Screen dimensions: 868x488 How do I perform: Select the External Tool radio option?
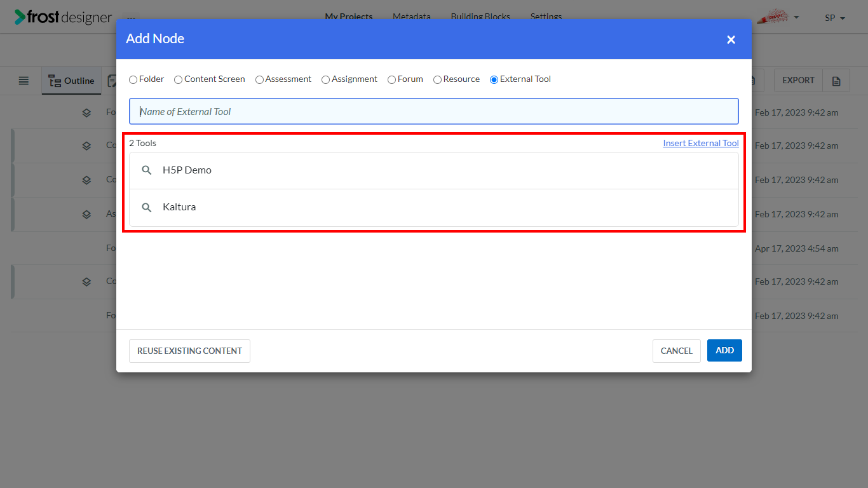pyautogui.click(x=494, y=79)
